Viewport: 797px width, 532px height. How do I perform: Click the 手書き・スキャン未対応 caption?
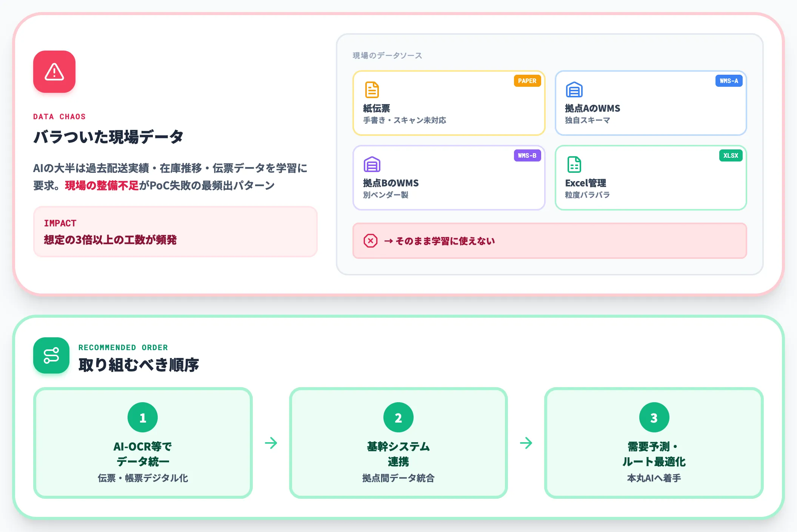click(x=405, y=120)
